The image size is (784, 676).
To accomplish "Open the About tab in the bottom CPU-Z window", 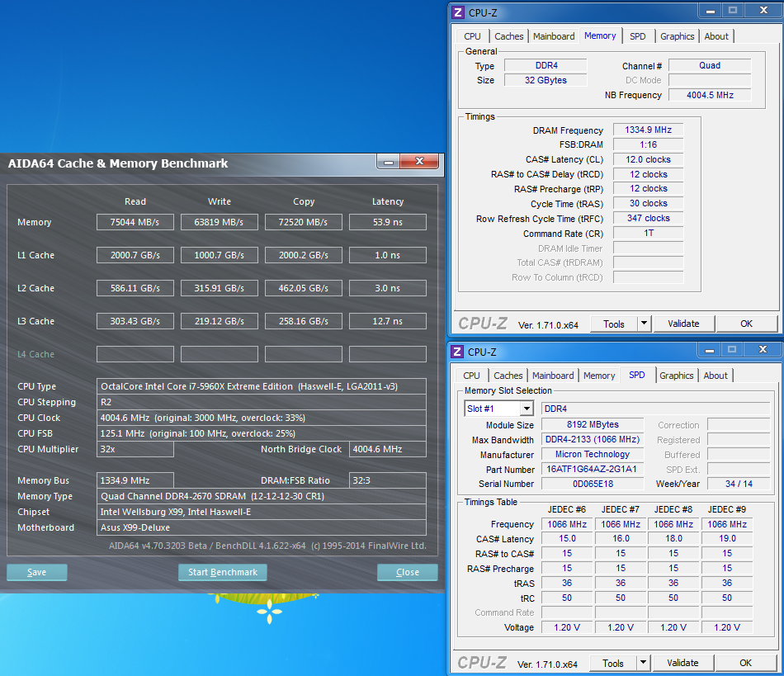I will tap(716, 376).
